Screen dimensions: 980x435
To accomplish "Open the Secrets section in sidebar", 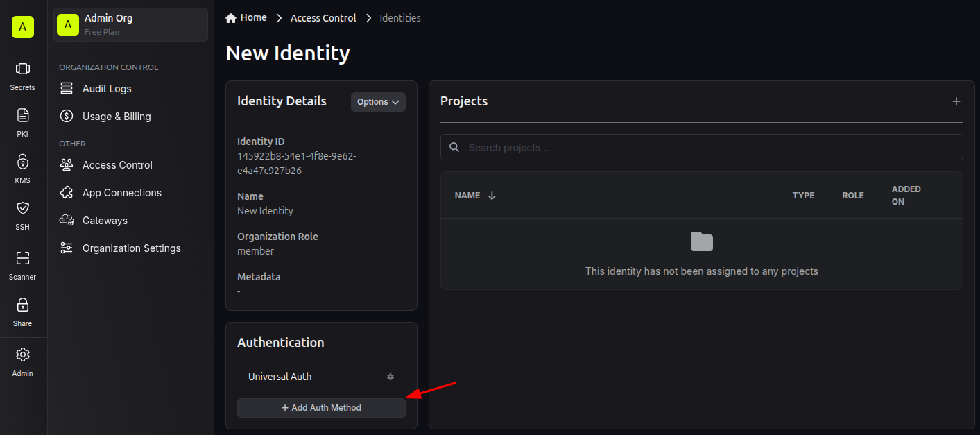I will click(x=22, y=76).
